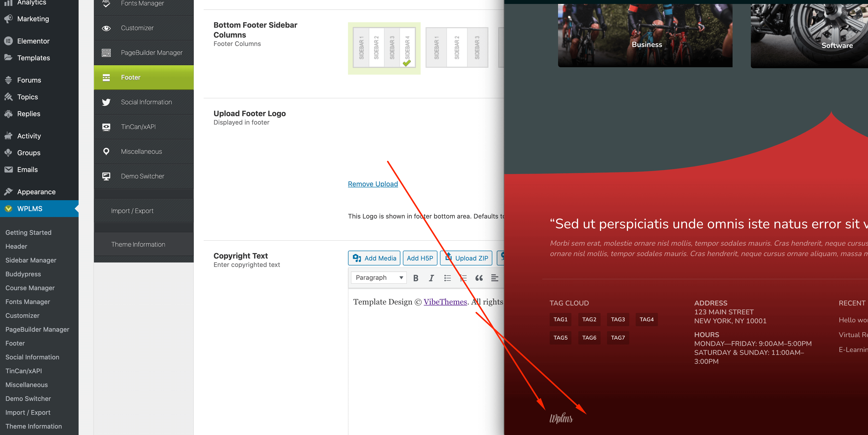This screenshot has height=435, width=868.
Task: Click the TAG4 tag in footer preview
Action: pyautogui.click(x=647, y=319)
